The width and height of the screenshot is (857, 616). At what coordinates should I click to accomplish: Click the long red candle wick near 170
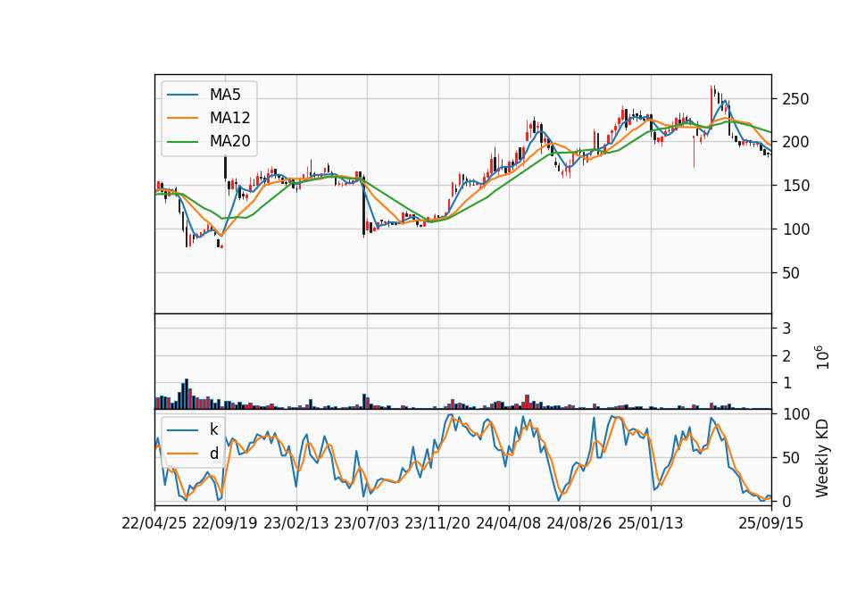pos(695,152)
